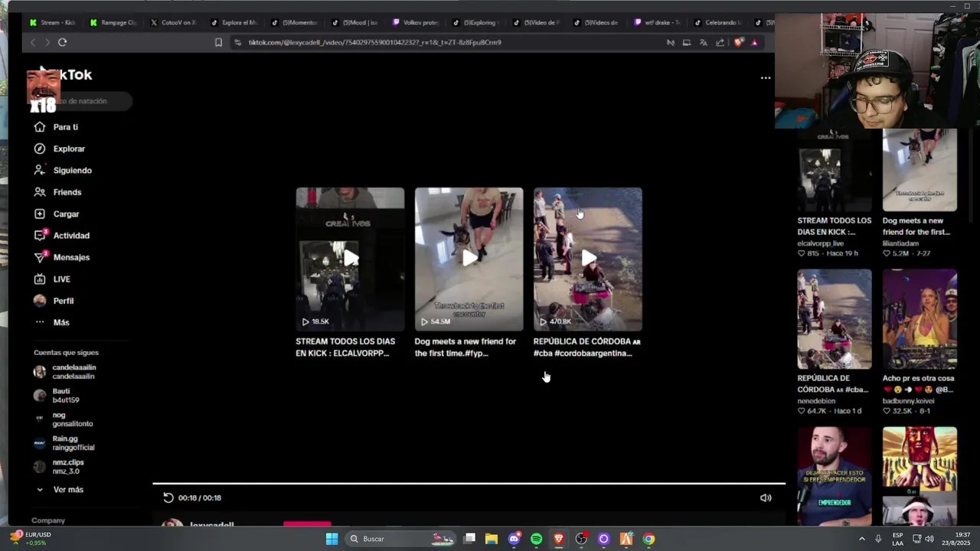Image resolution: width=980 pixels, height=551 pixels.
Task: Play REPÚBLICA DE CÓRDOBA center video
Action: pyautogui.click(x=587, y=259)
